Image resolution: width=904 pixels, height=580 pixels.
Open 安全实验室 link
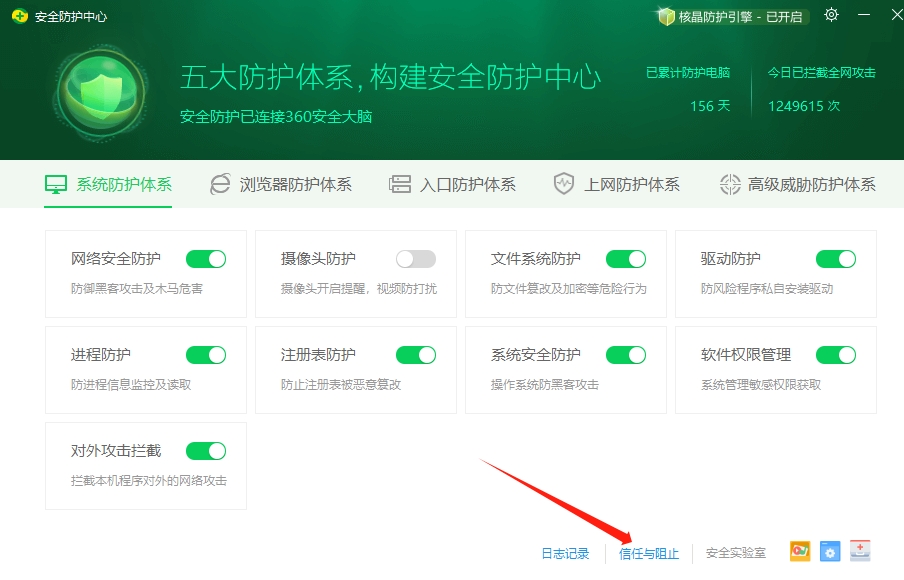pos(736,553)
